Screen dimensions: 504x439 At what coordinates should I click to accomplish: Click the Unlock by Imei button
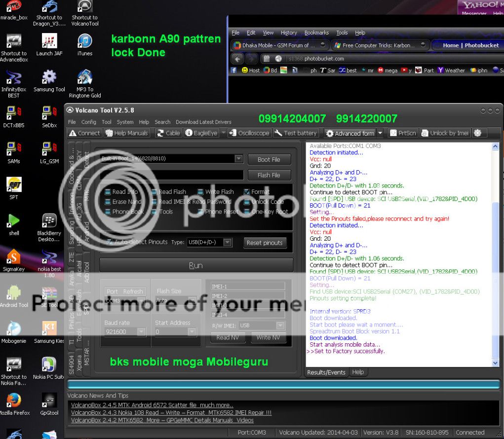[x=445, y=133]
